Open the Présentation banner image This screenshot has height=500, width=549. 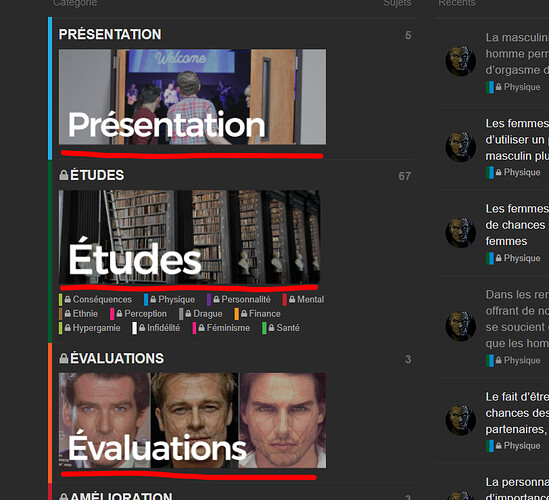192,97
